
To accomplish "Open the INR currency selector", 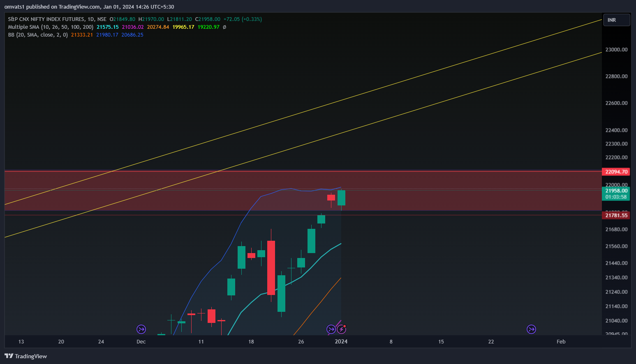I will click(616, 20).
